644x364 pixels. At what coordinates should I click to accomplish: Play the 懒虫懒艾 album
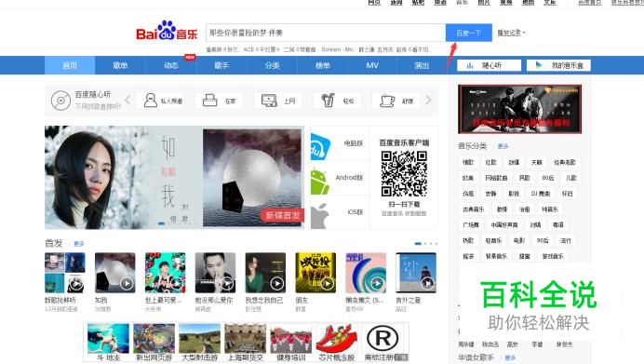click(377, 284)
